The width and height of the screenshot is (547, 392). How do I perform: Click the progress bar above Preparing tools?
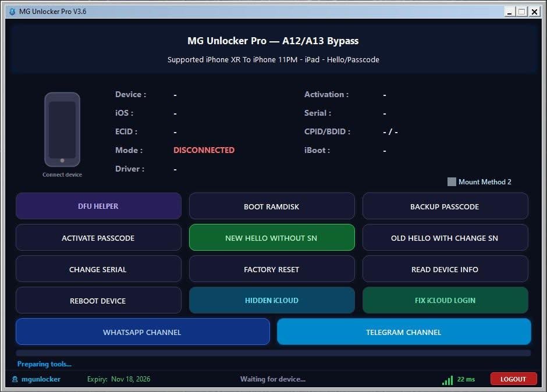tap(273, 353)
